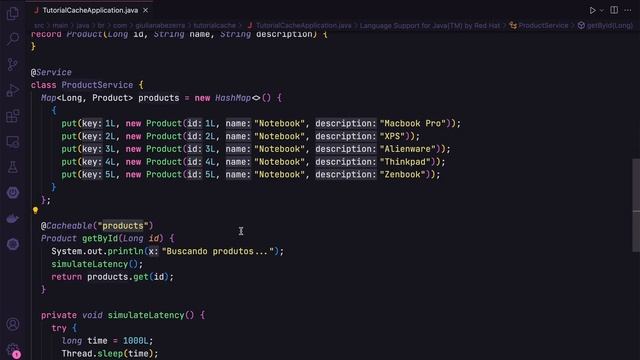This screenshot has width=640, height=360.
Task: Click the highlighted "products" cache name
Action: pos(123,226)
